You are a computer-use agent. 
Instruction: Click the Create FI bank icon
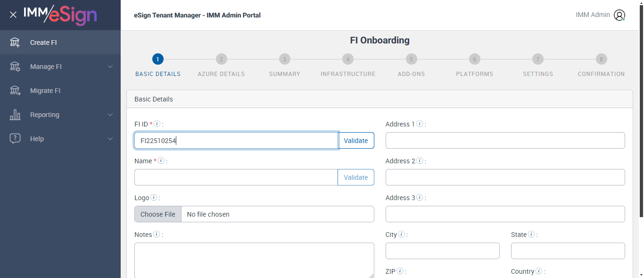[15, 42]
